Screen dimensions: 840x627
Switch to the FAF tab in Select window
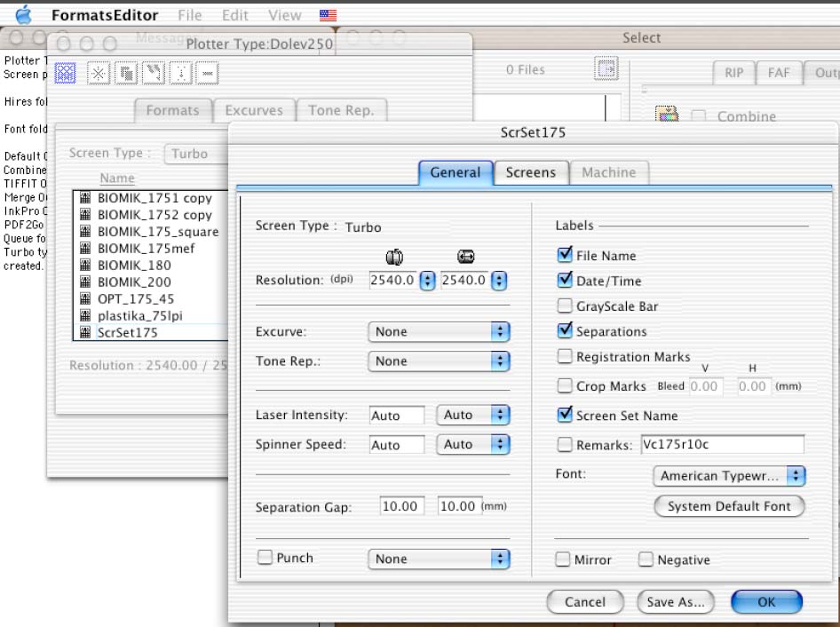(x=779, y=73)
